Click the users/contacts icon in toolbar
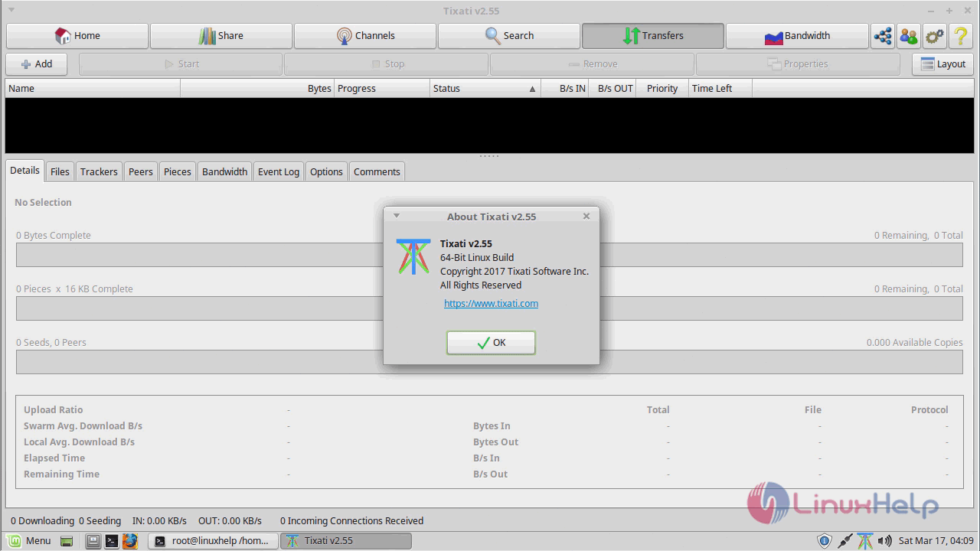 [909, 36]
